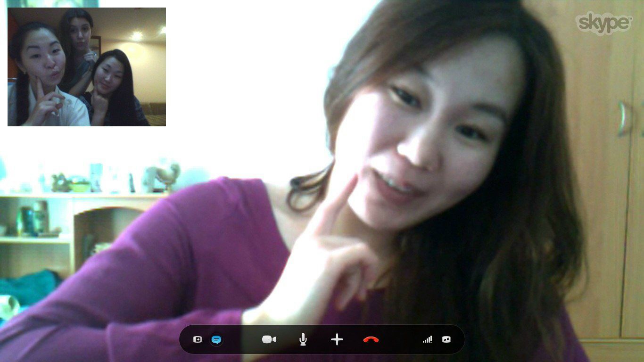Mute the microphone
This screenshot has height=362, width=644.
coord(303,339)
